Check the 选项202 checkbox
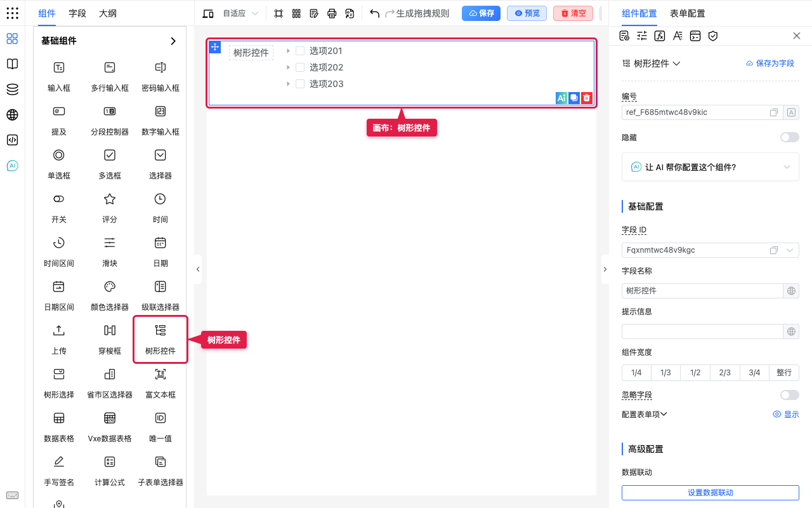This screenshot has height=508, width=812. coord(300,67)
